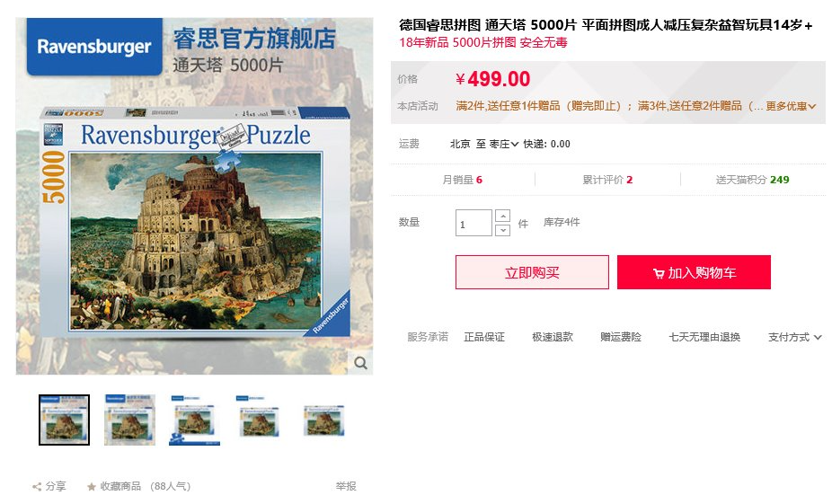
Task: Click the cart icon in 加入购物车 button
Action: (659, 273)
